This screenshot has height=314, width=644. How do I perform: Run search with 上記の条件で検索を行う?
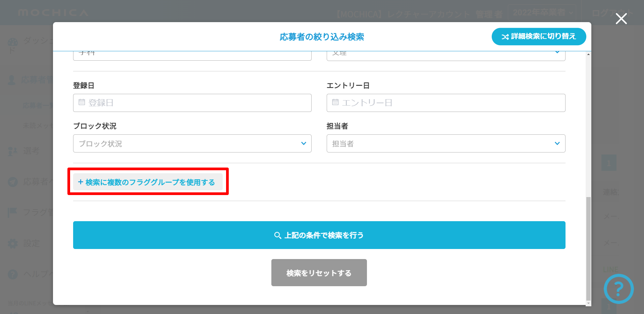(x=319, y=235)
